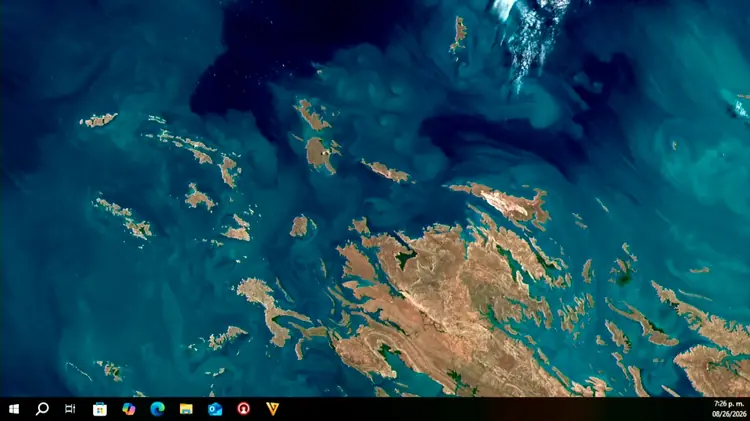Click an empty area of the taskbar
Viewport: 750px width, 421px height.
(478, 409)
